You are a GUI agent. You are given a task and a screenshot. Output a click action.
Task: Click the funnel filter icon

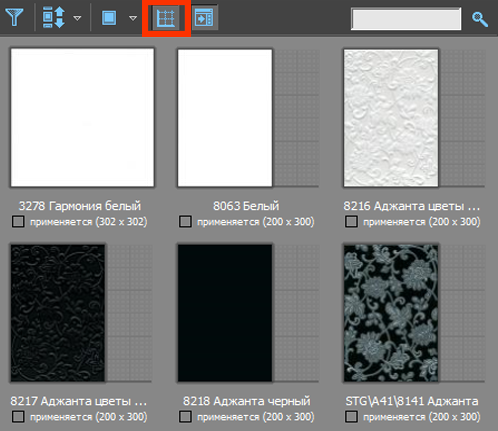[15, 17]
